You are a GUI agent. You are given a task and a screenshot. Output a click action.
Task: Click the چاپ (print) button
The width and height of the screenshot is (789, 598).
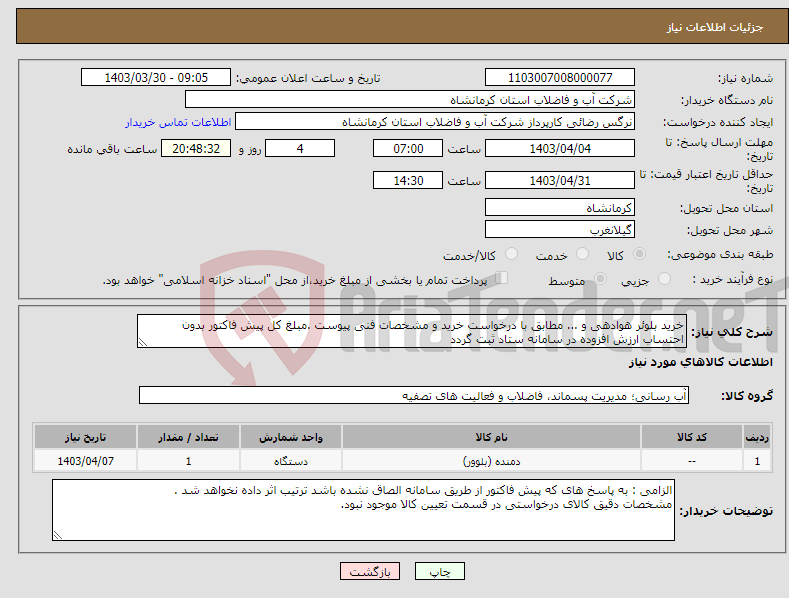point(439,571)
